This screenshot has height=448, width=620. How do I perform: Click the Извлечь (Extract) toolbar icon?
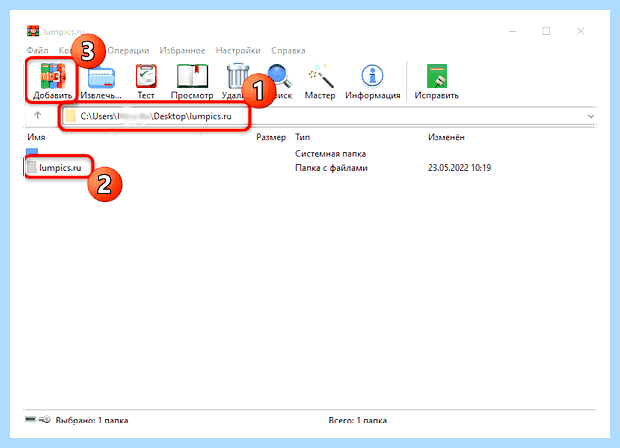101,76
